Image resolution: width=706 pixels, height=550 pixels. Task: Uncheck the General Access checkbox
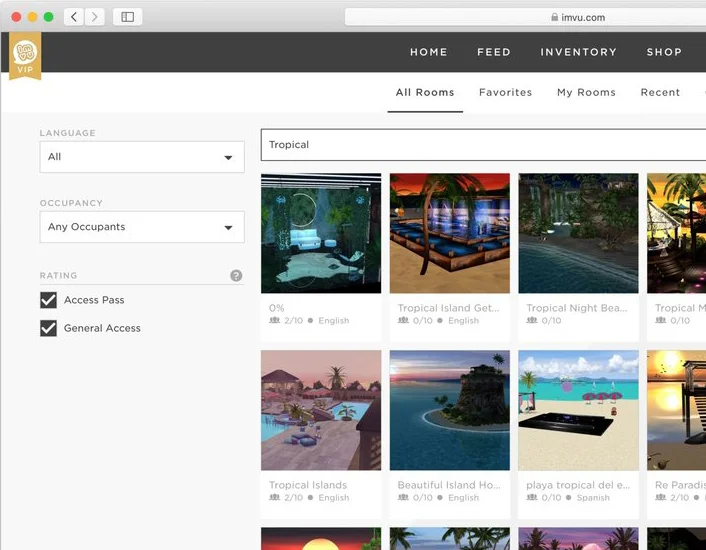coord(49,328)
